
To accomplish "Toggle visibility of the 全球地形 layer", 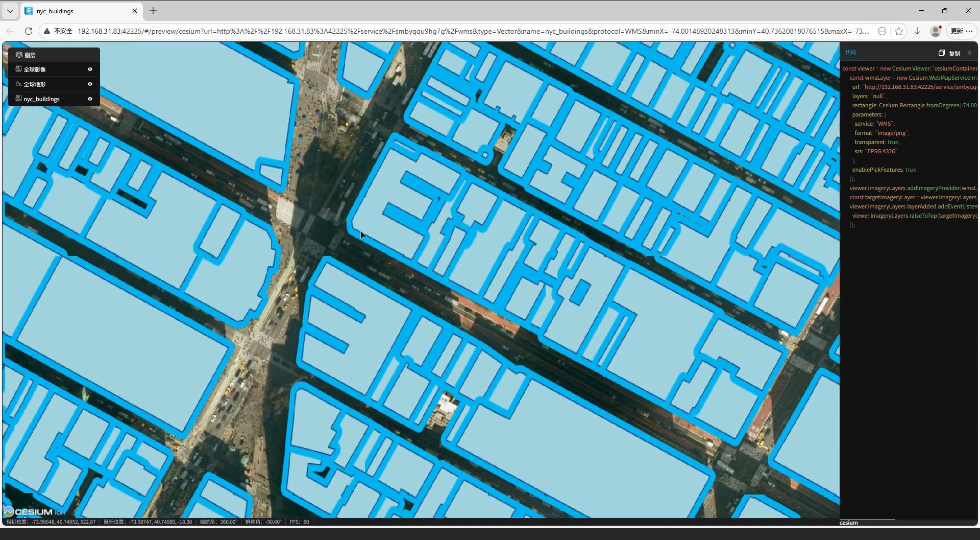I will click(90, 84).
